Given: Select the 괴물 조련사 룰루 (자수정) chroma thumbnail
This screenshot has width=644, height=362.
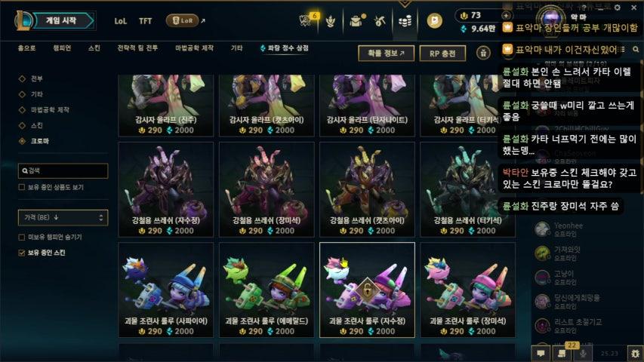Looking at the screenshot, I should tap(367, 290).
